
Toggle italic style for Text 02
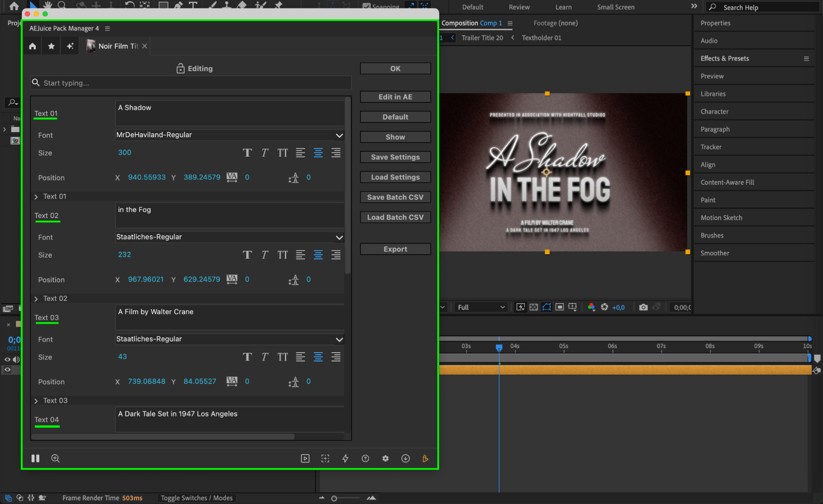tap(265, 255)
